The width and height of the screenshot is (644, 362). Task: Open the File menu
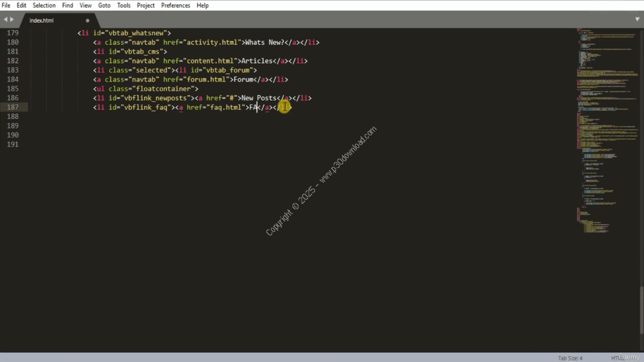click(x=6, y=6)
